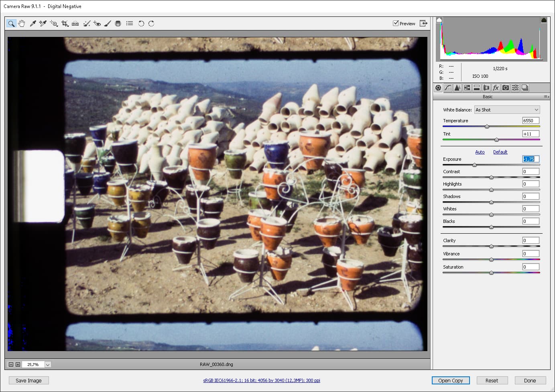Open workflow options sRGB link
555x392 pixels.
tap(262, 380)
